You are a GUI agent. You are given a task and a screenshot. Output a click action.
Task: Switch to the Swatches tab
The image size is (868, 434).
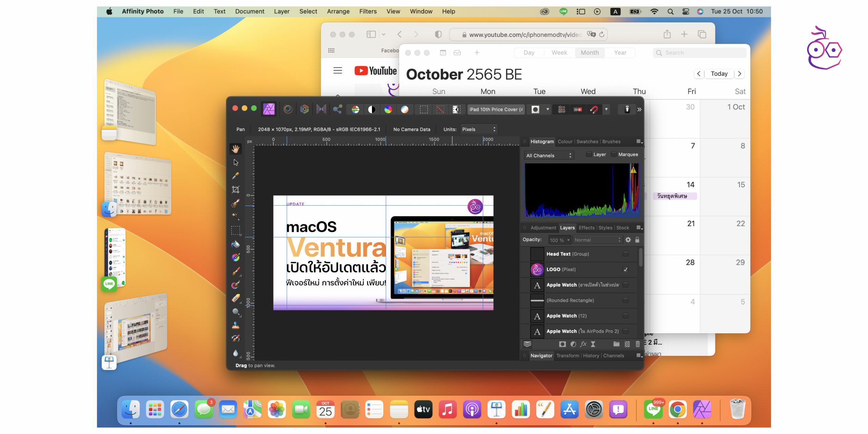(x=587, y=142)
